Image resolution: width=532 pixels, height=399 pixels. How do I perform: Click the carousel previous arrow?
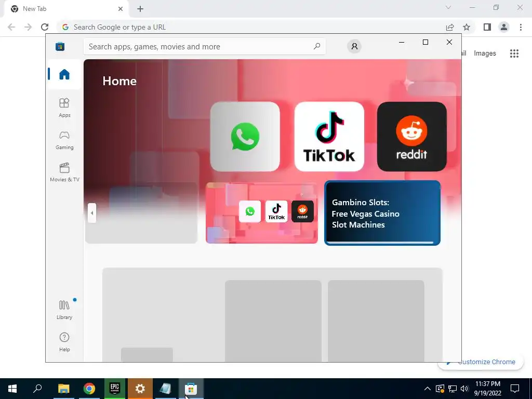[92, 213]
